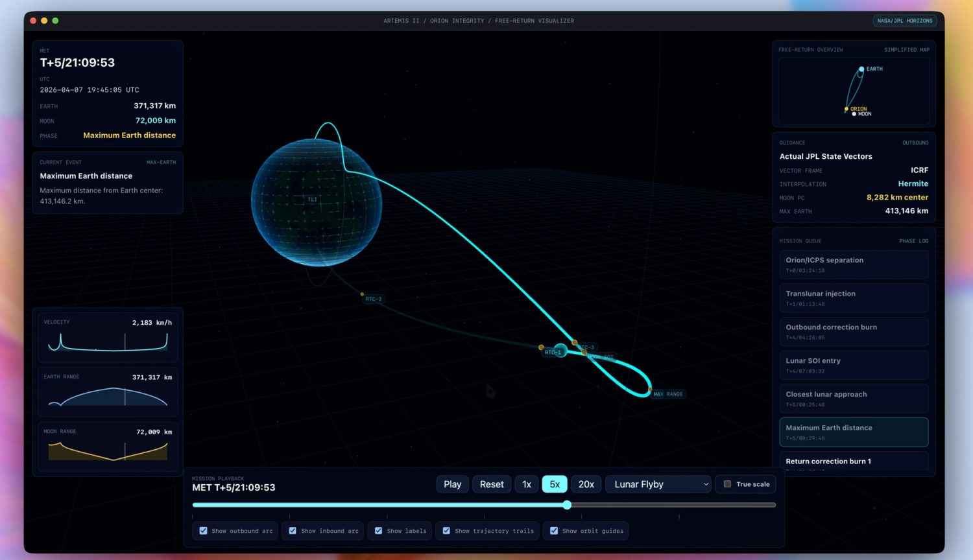Screen dimensions: 973x560
Task: Click the RTC-1 marker near the Moon
Action: pos(553,353)
